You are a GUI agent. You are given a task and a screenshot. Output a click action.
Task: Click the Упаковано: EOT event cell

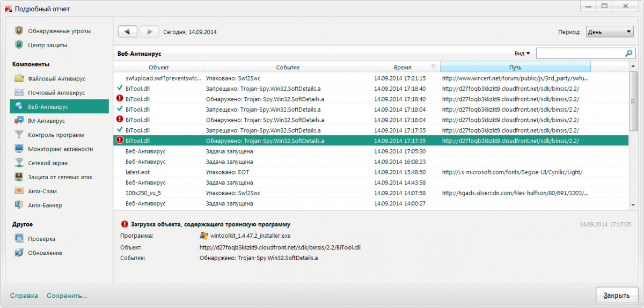tap(228, 172)
